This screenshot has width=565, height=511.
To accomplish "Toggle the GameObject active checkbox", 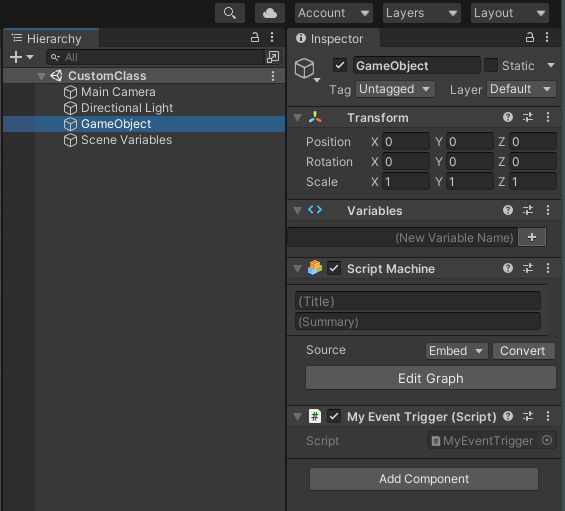I will (339, 65).
